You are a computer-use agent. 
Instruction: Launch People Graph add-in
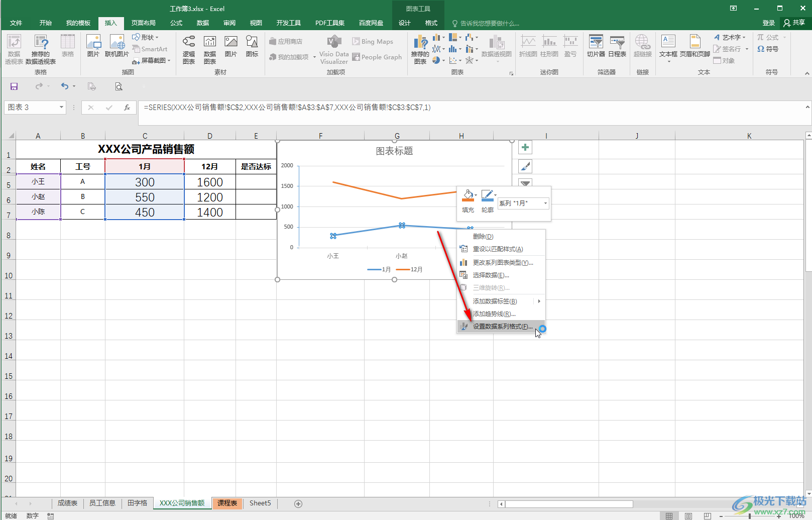click(377, 57)
